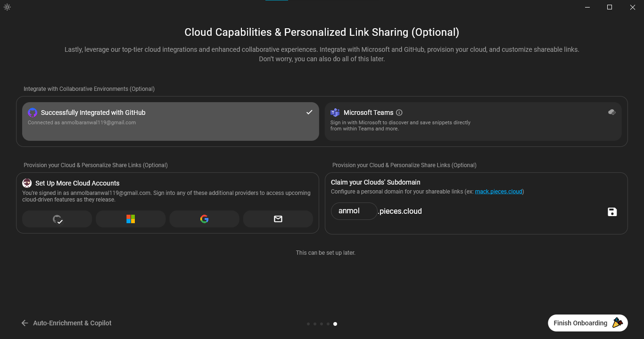This screenshot has width=644, height=339.
Task: Jump to the first onboarding page dot
Action: 308,324
